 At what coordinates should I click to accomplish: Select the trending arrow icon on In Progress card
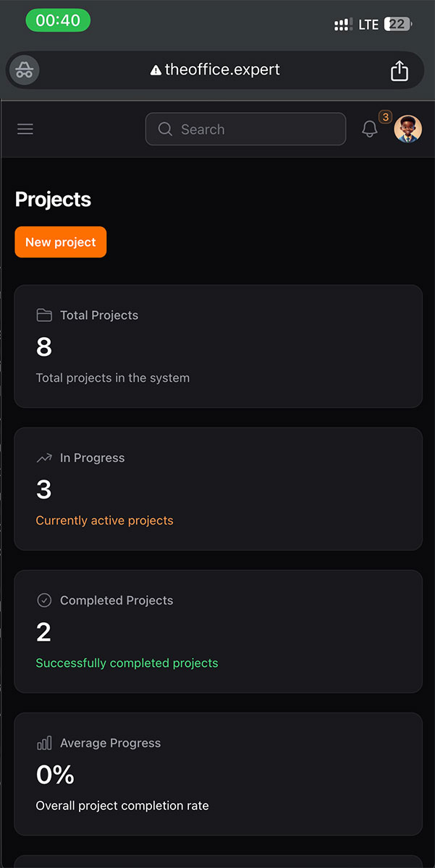(x=44, y=457)
